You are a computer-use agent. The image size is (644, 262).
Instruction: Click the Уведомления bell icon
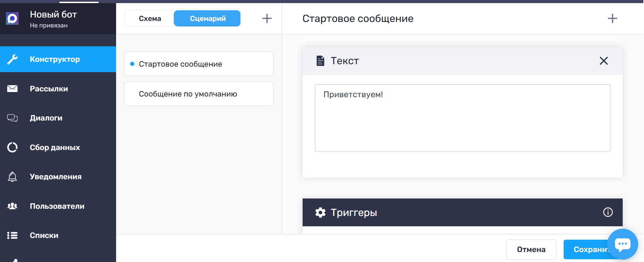coord(12,177)
